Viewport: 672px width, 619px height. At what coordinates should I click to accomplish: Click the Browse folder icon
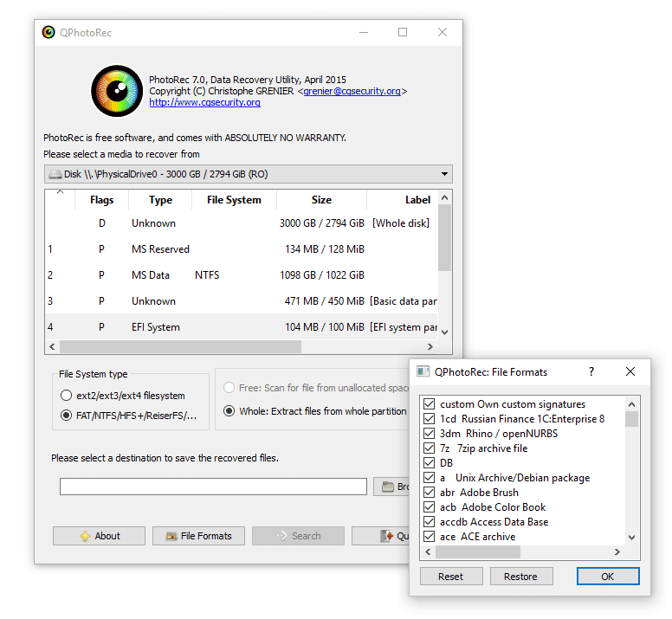tap(388, 487)
